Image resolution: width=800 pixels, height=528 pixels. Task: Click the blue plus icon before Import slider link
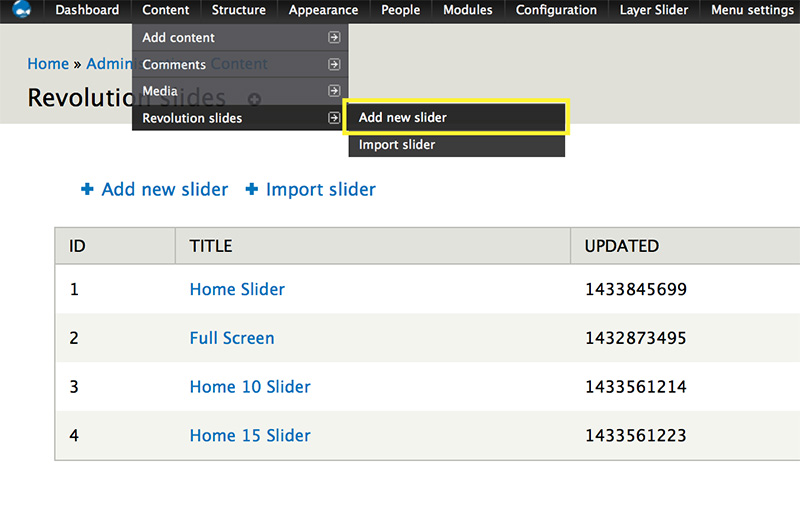[252, 189]
